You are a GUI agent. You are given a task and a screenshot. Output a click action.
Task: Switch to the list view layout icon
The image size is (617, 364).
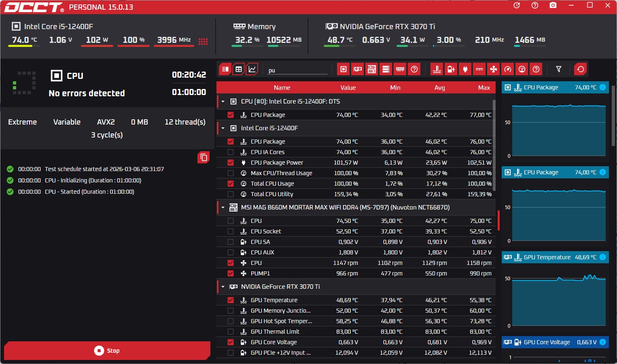point(225,69)
